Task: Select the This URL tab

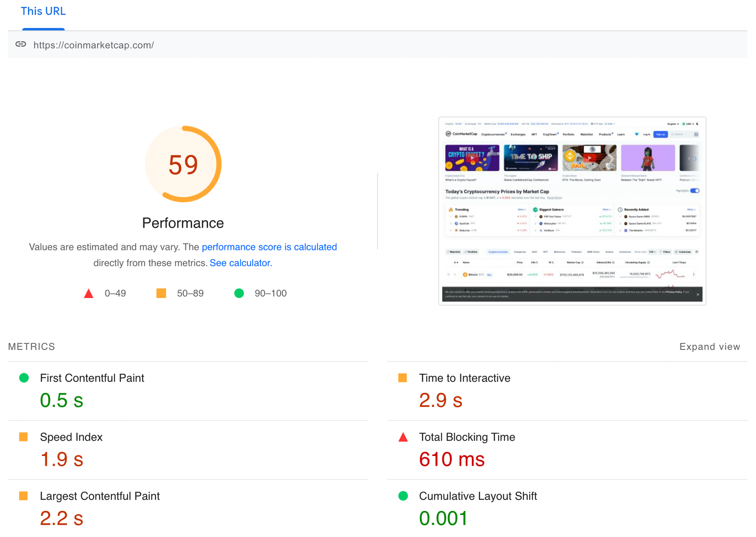Action: (43, 11)
